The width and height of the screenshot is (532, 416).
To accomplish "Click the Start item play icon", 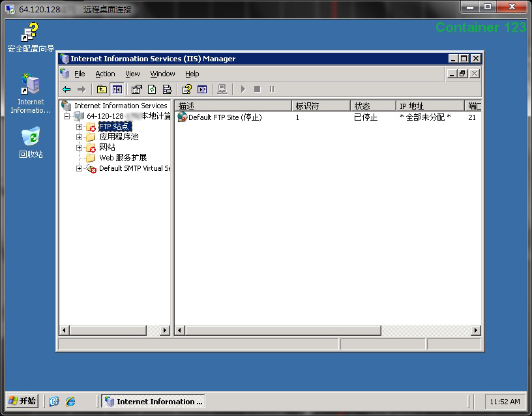I will [x=243, y=89].
